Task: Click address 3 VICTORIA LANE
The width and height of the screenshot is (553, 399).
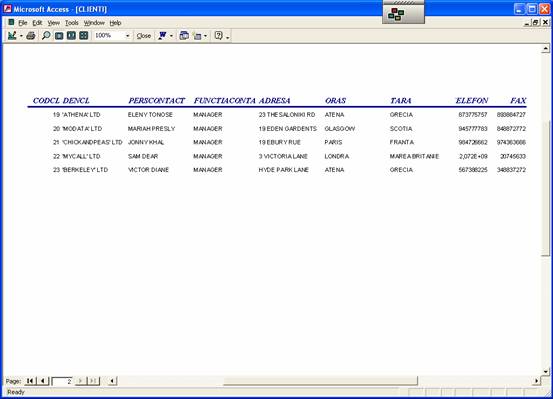Action: [x=283, y=156]
